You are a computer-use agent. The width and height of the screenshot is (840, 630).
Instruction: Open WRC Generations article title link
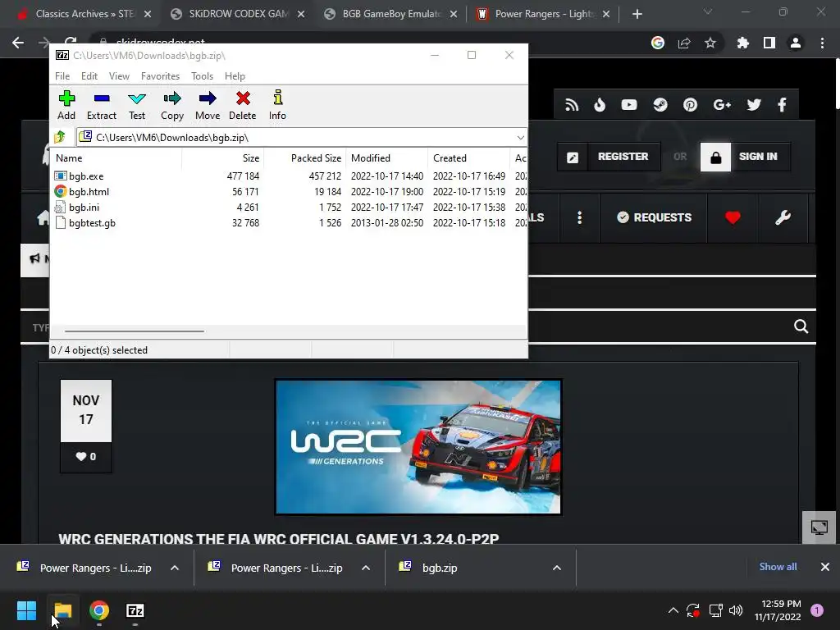(279, 538)
